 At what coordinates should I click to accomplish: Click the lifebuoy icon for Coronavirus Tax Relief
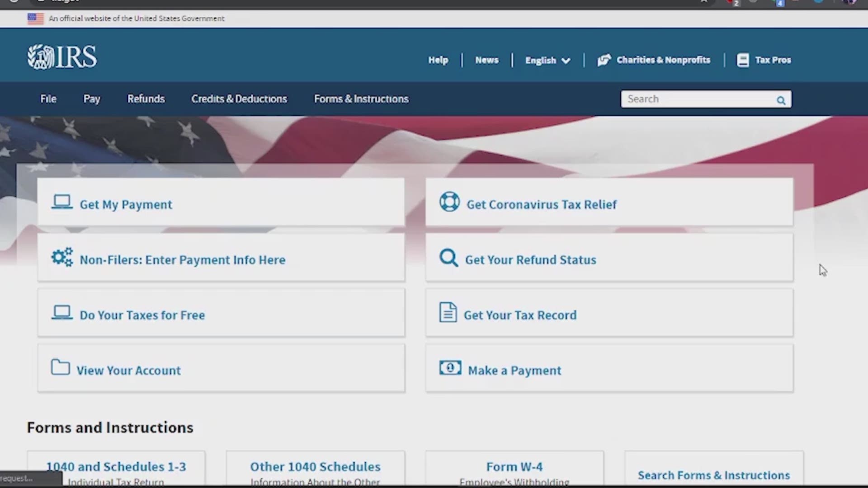click(449, 202)
